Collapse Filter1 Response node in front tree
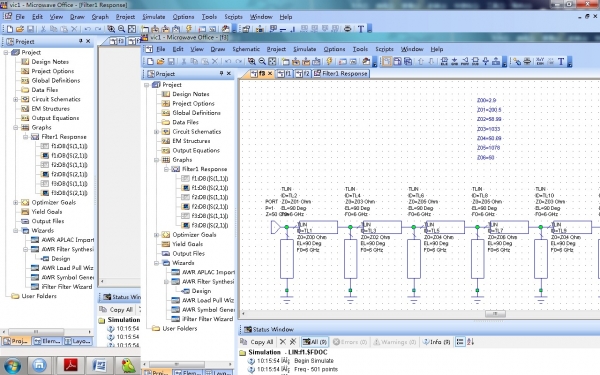This screenshot has width=600, height=375. pos(166,169)
